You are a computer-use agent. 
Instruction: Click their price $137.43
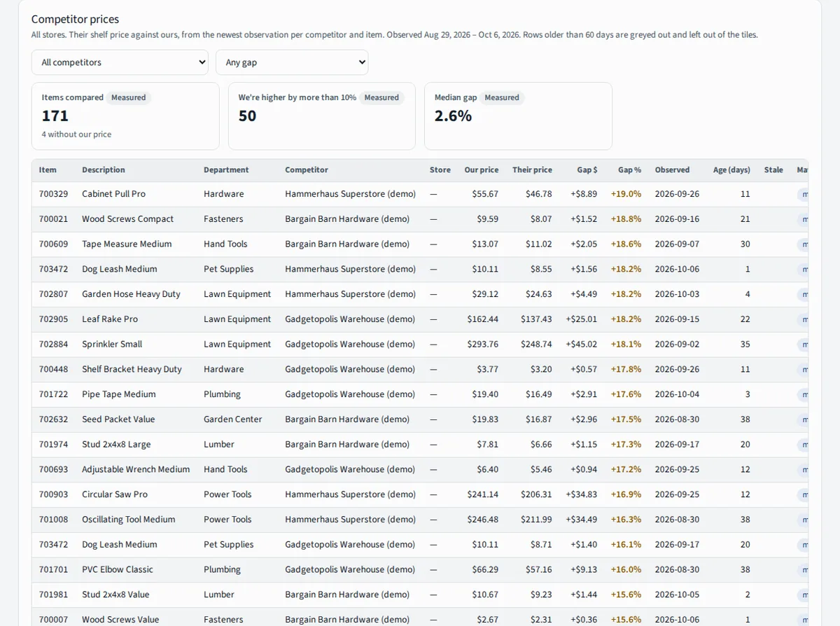pos(536,319)
